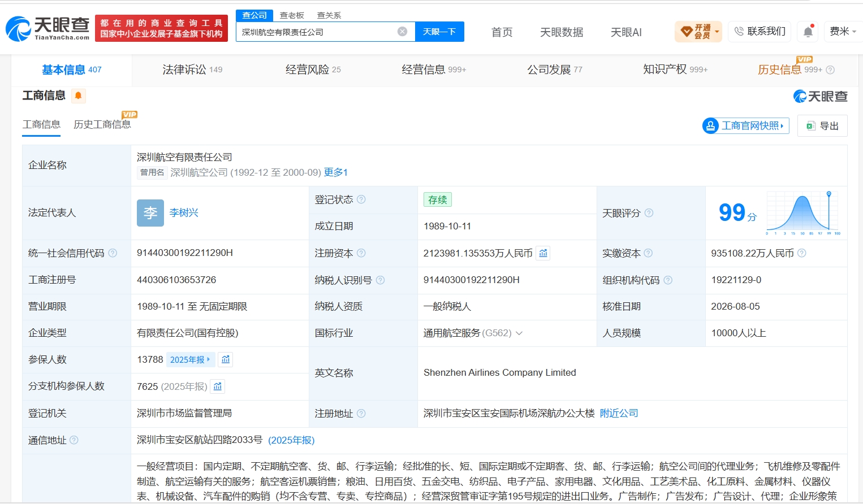
Task: Click help icon after 935108.22万人民币
Action: point(801,253)
